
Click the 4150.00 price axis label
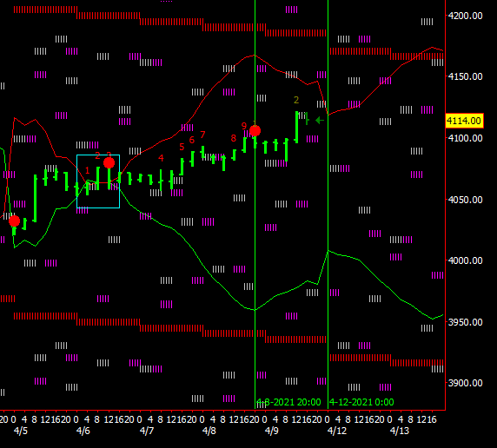pos(466,76)
